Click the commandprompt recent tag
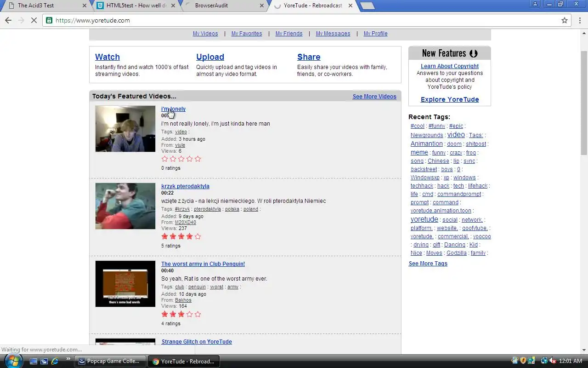This screenshot has height=368, width=588. click(459, 194)
